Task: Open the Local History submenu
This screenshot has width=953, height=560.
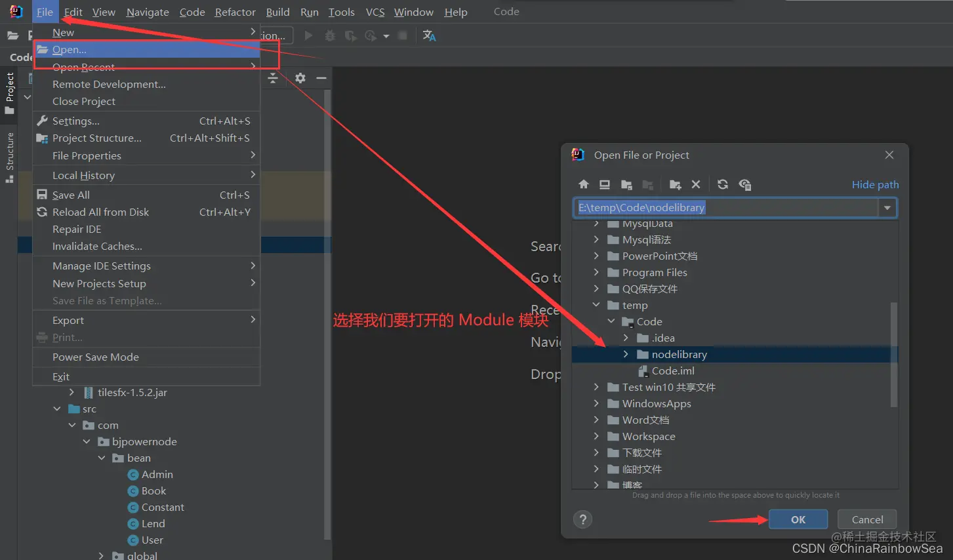Action: (x=147, y=175)
